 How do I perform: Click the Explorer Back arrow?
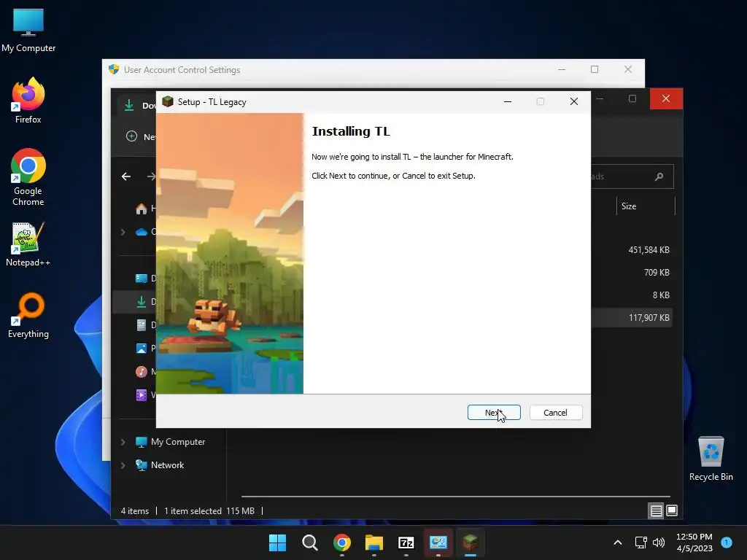pos(125,176)
